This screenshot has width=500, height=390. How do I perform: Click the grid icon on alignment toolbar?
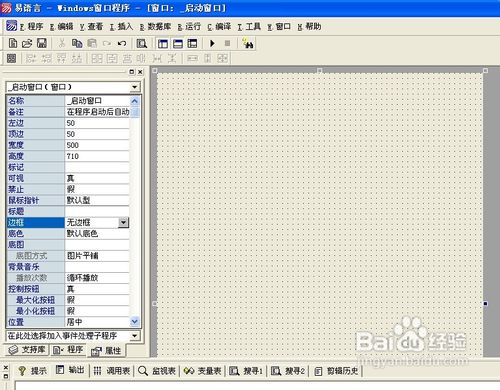pos(12,59)
